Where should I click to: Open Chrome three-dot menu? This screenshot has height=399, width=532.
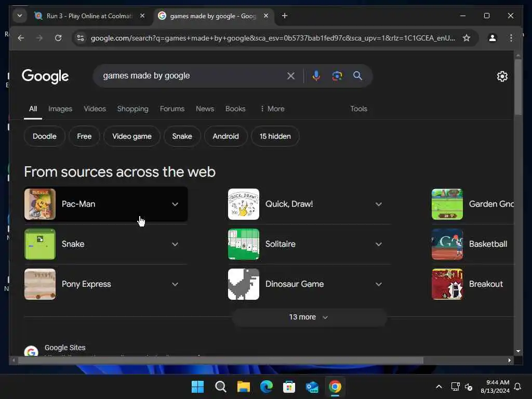(511, 38)
